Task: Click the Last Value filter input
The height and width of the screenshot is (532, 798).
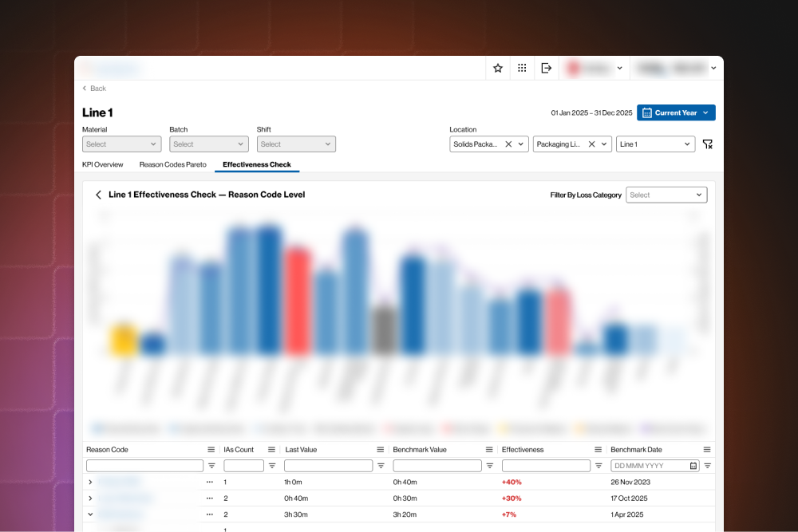Action: coord(328,466)
